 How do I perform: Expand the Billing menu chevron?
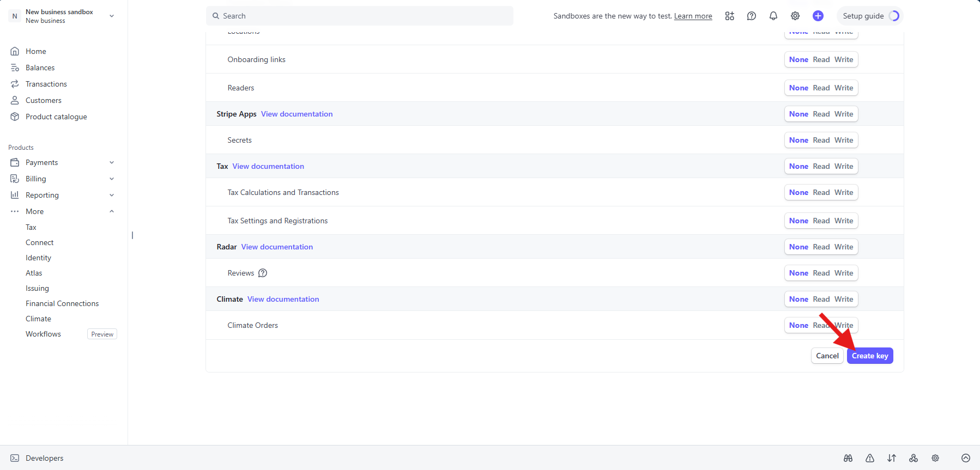pos(112,179)
